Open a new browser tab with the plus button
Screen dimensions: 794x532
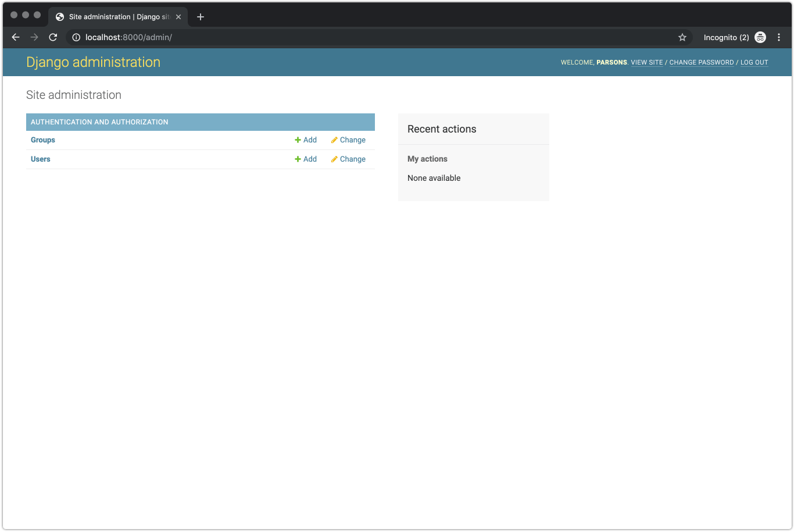tap(200, 16)
